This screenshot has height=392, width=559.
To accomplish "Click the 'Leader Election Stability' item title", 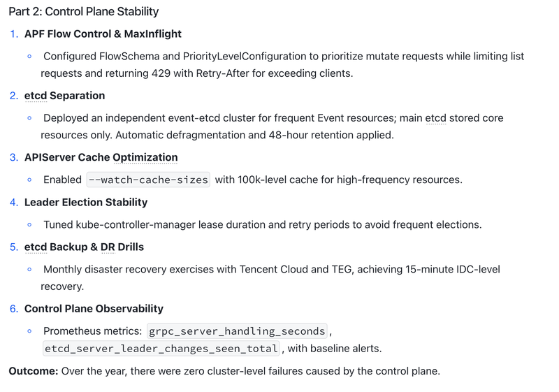I will [x=86, y=202].
